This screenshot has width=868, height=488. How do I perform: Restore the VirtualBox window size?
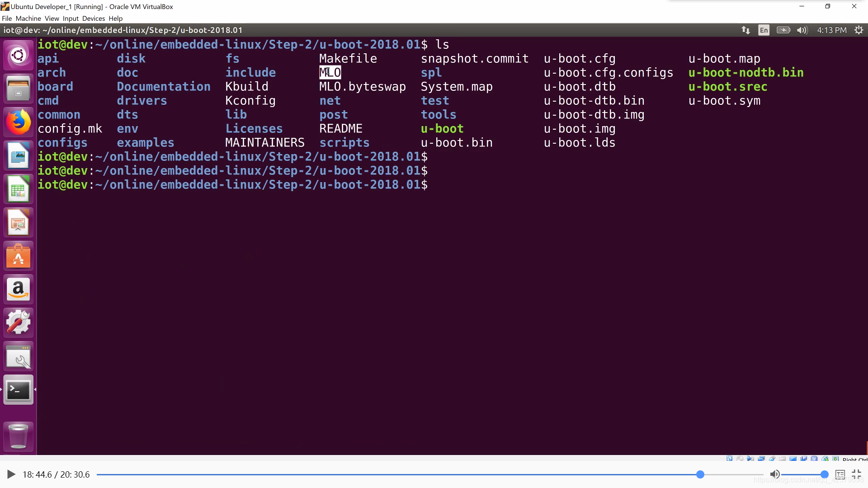pyautogui.click(x=828, y=6)
